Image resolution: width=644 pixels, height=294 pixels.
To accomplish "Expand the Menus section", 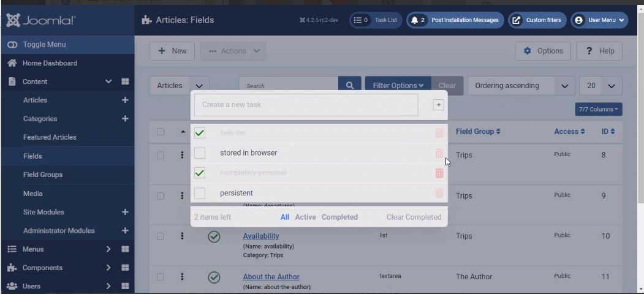I will pyautogui.click(x=108, y=249).
